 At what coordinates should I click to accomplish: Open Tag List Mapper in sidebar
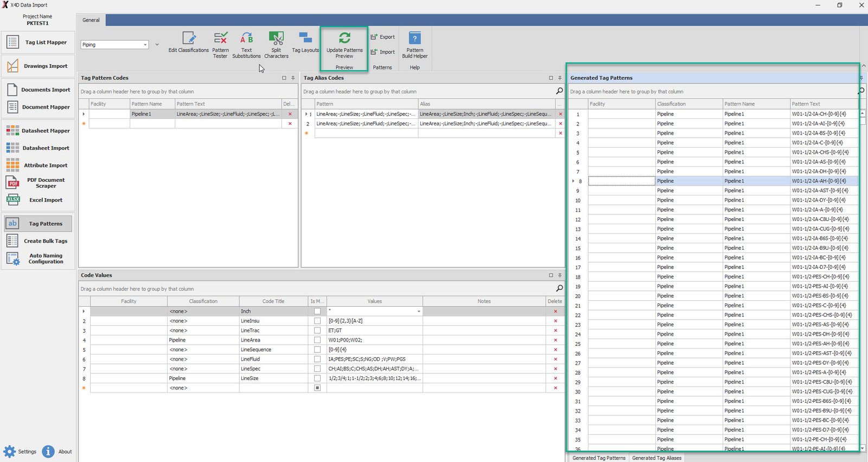(38, 42)
